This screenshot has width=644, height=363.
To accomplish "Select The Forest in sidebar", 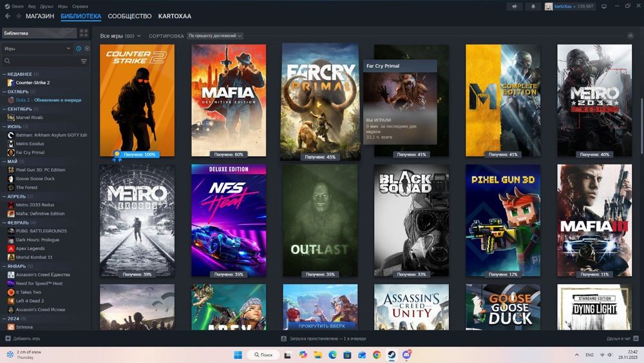I will [x=26, y=188].
